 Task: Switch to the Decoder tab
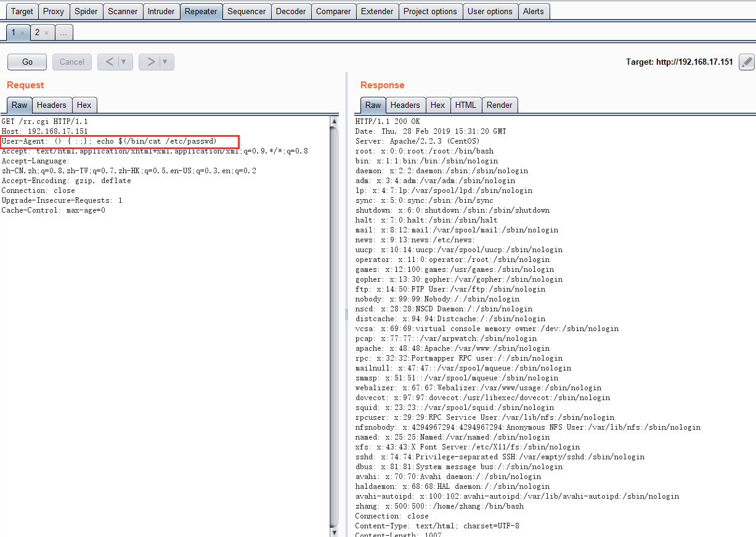pyautogui.click(x=291, y=11)
